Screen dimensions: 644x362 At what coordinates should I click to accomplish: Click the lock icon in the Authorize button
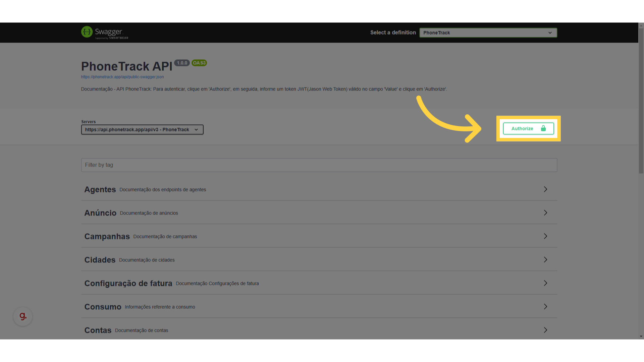[x=543, y=128]
